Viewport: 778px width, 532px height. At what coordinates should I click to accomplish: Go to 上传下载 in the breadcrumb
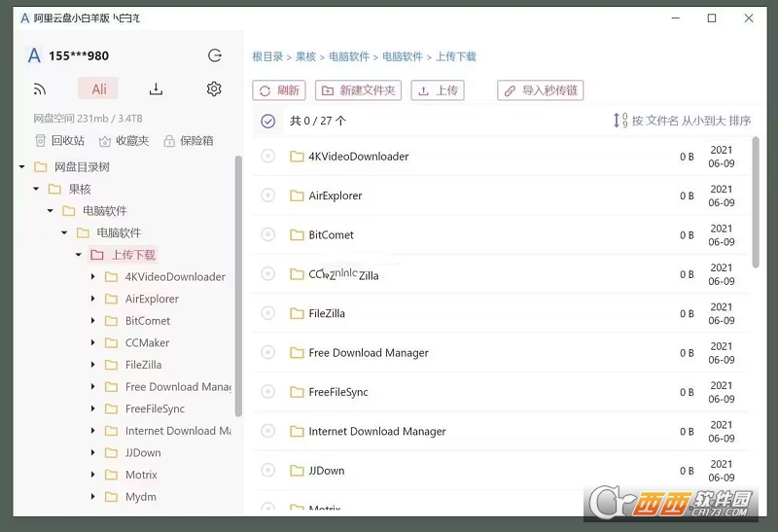pos(455,56)
